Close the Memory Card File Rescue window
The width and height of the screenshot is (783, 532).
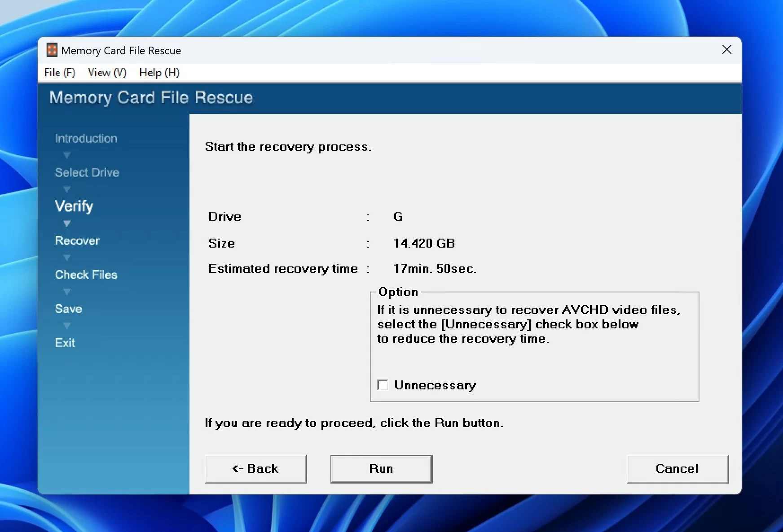click(x=726, y=49)
